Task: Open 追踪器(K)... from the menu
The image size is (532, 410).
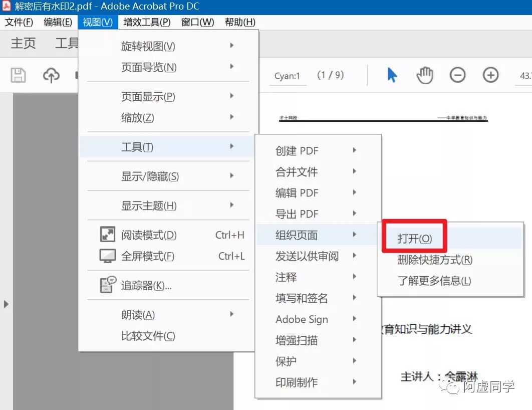Action: [168, 285]
